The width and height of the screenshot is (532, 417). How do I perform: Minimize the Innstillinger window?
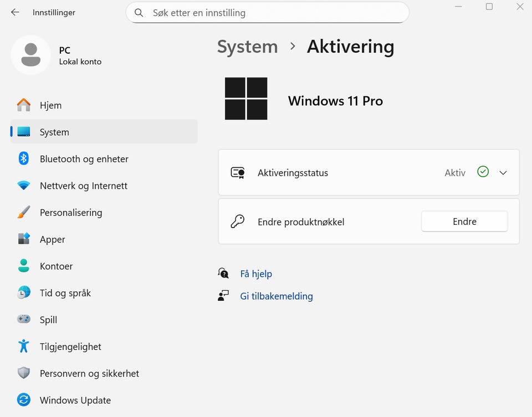point(458,7)
